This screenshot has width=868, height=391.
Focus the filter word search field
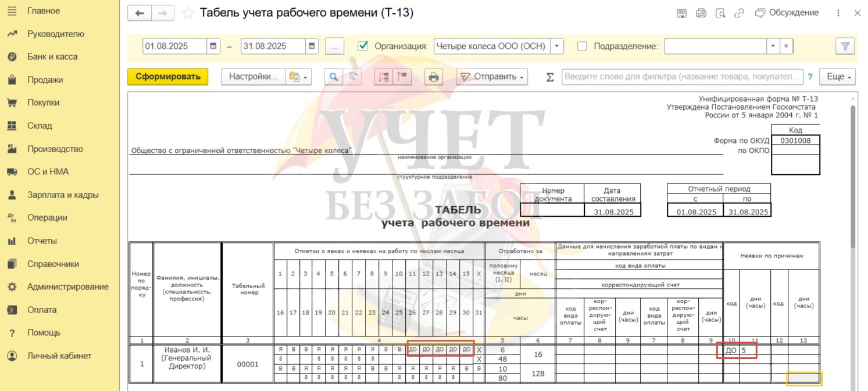tap(682, 77)
